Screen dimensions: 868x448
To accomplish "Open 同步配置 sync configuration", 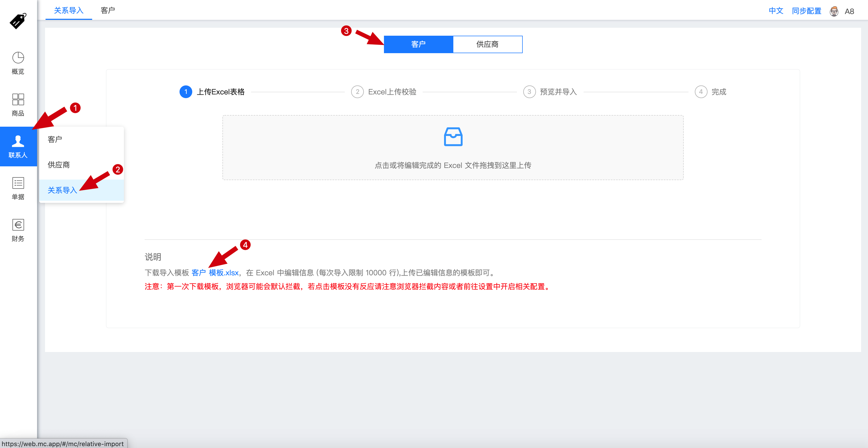I will tap(806, 10).
